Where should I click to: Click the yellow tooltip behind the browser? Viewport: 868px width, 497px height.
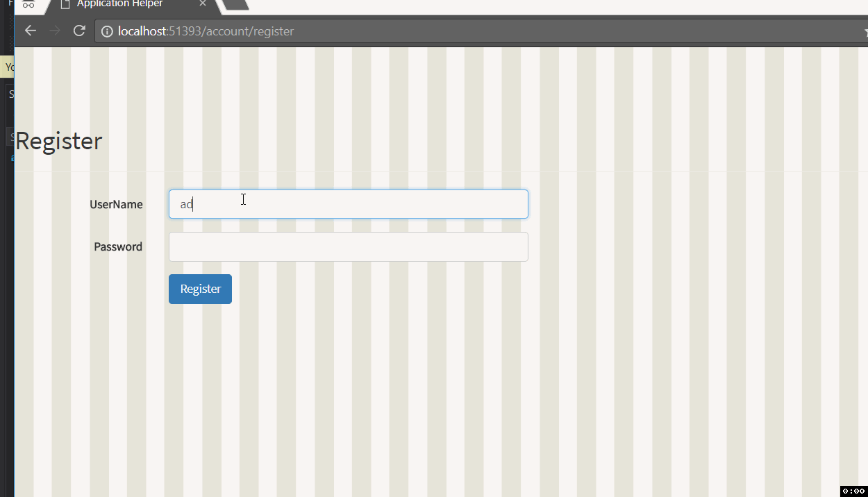point(9,67)
